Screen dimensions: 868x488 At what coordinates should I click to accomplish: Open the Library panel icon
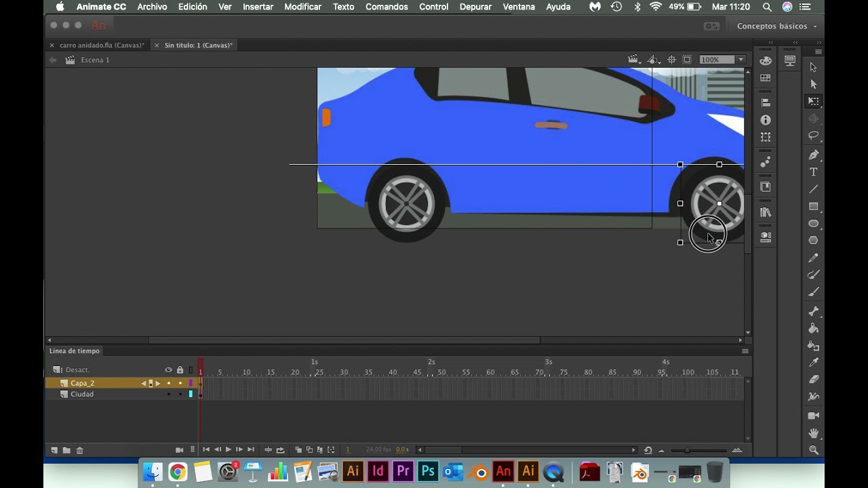[x=766, y=212]
